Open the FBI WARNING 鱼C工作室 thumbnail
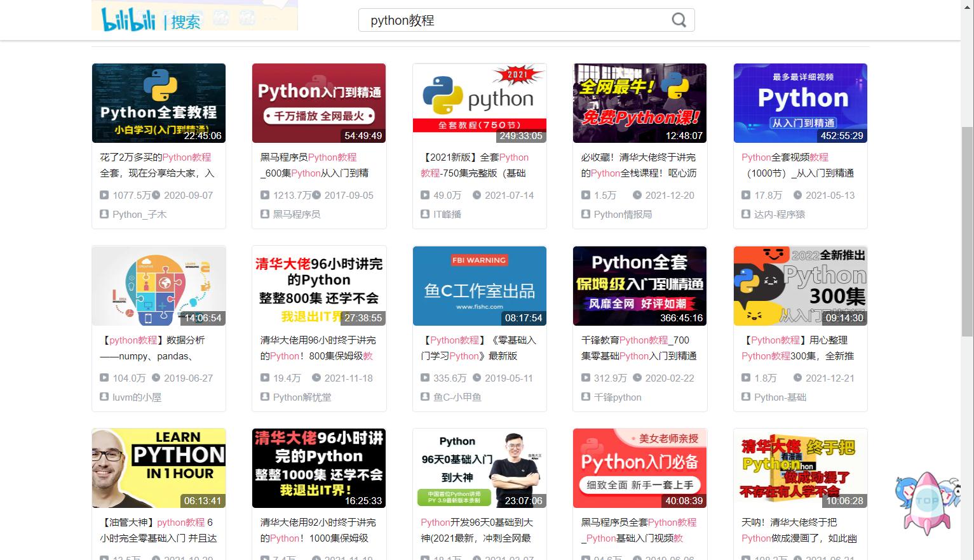This screenshot has height=560, width=974. 479,286
